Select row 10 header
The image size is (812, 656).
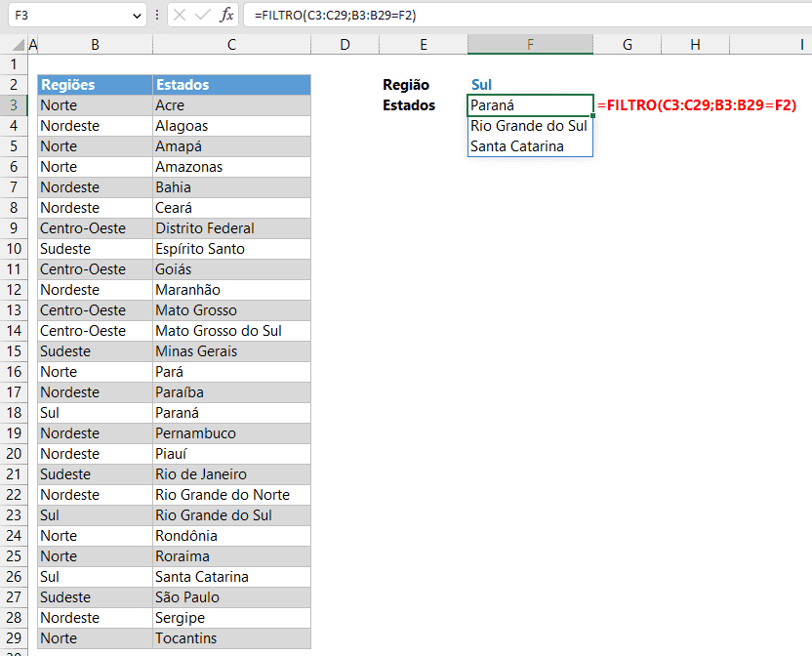coord(14,249)
